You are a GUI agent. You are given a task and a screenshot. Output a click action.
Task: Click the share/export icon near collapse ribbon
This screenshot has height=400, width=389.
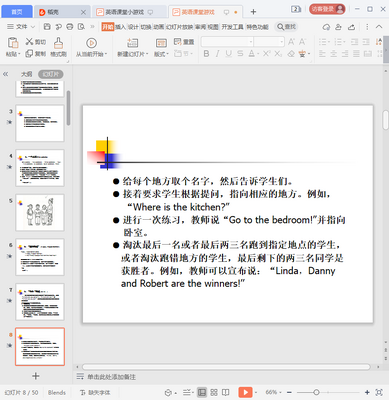(x=351, y=27)
